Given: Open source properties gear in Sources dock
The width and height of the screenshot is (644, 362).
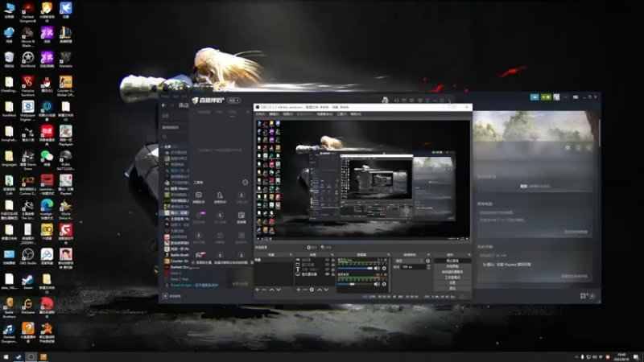Looking at the screenshot, I should point(312,290).
